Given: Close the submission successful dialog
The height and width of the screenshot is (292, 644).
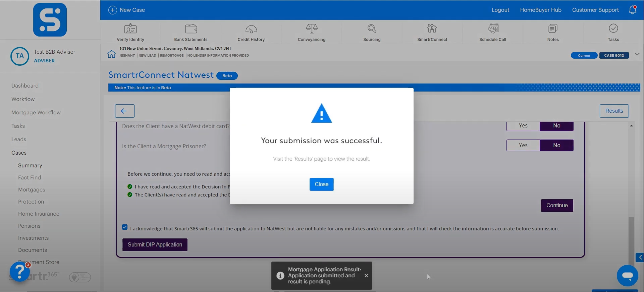Looking at the screenshot, I should 321,184.
